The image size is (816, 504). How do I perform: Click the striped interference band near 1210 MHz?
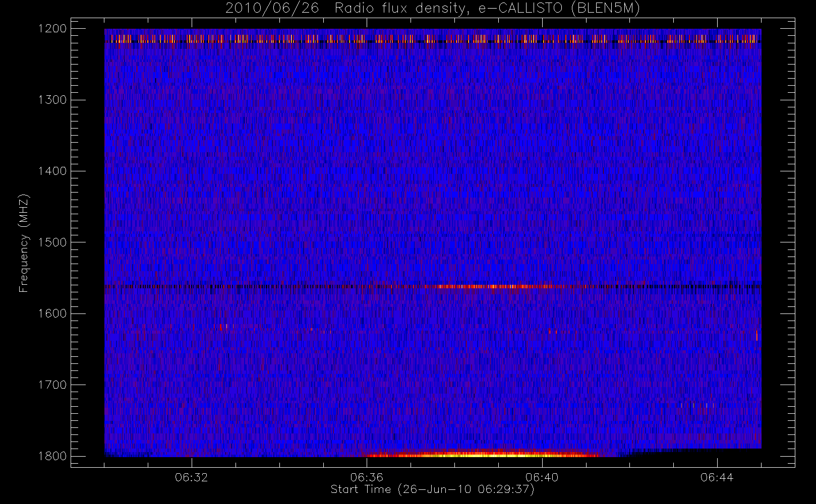(433, 38)
